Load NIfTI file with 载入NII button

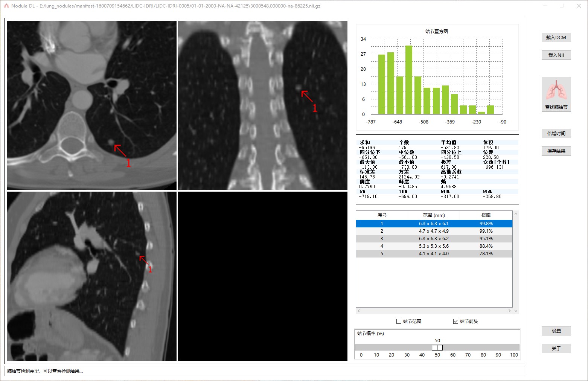556,55
